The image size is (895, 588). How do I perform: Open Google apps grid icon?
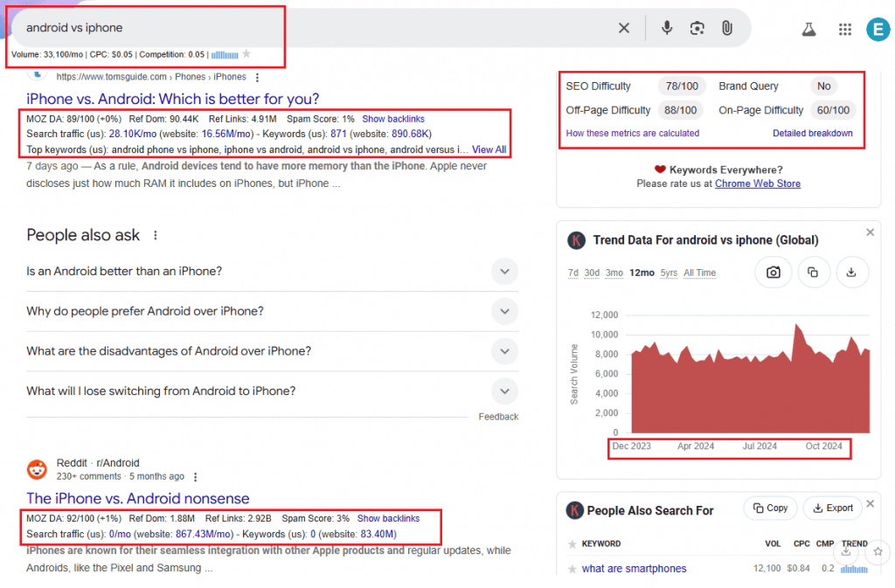(845, 29)
